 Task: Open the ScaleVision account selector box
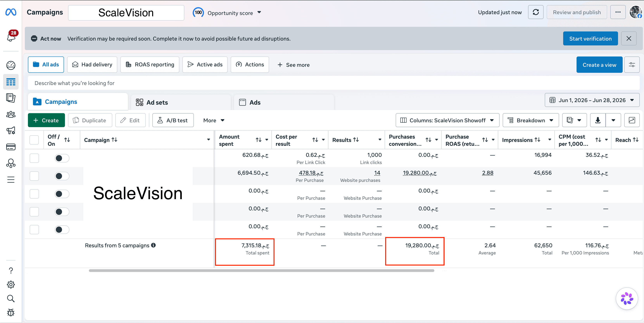(126, 13)
